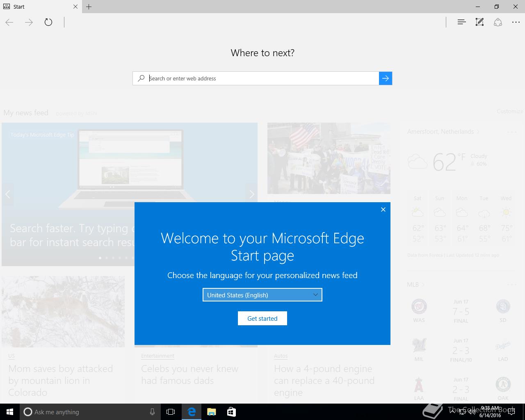Open the WAS vs SD 7 - 5 FINAL score
525x420 pixels.
[x=461, y=312]
